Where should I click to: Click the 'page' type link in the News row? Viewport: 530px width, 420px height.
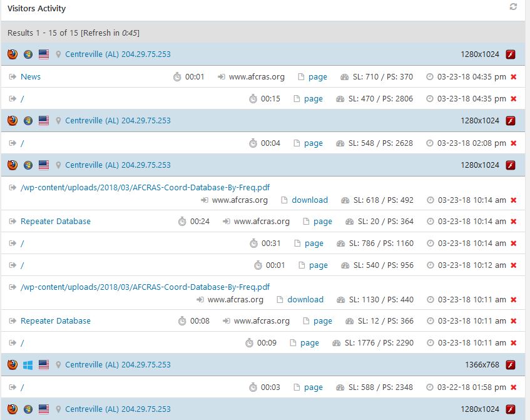pyautogui.click(x=318, y=77)
